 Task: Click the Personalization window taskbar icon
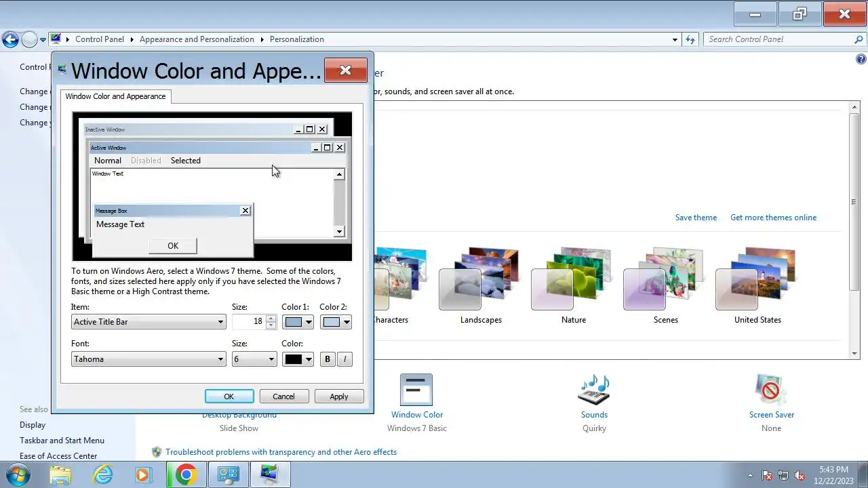tap(270, 475)
